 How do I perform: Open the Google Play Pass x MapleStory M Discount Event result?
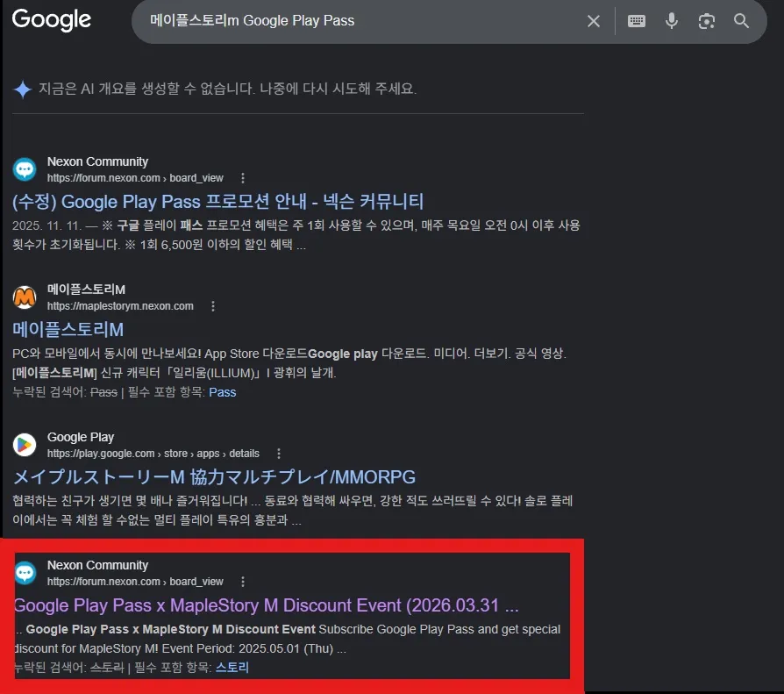click(x=266, y=605)
